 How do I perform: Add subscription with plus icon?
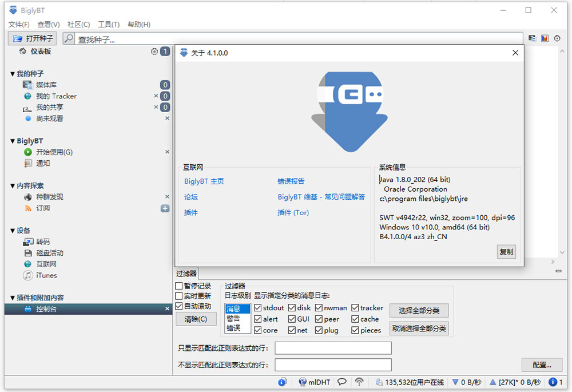pyautogui.click(x=165, y=208)
